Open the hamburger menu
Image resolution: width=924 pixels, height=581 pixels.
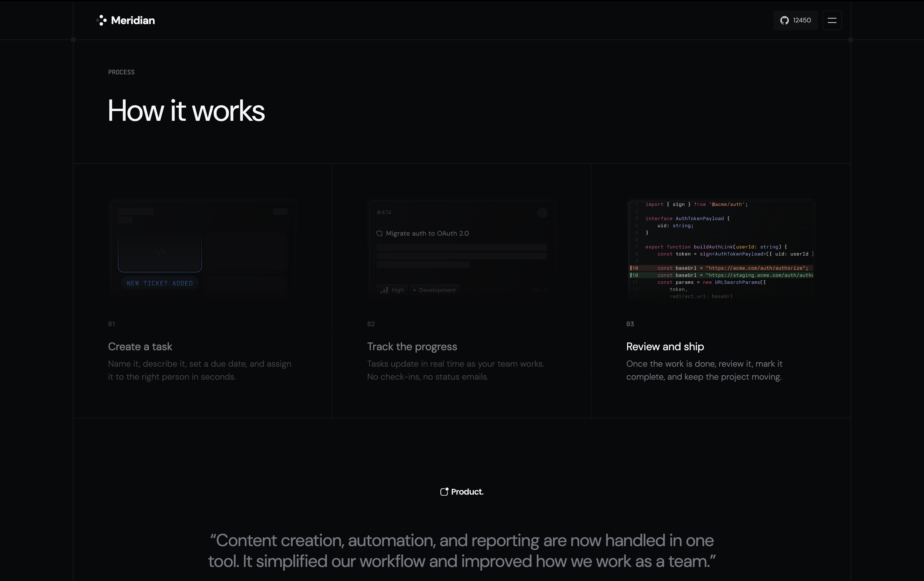832,20
